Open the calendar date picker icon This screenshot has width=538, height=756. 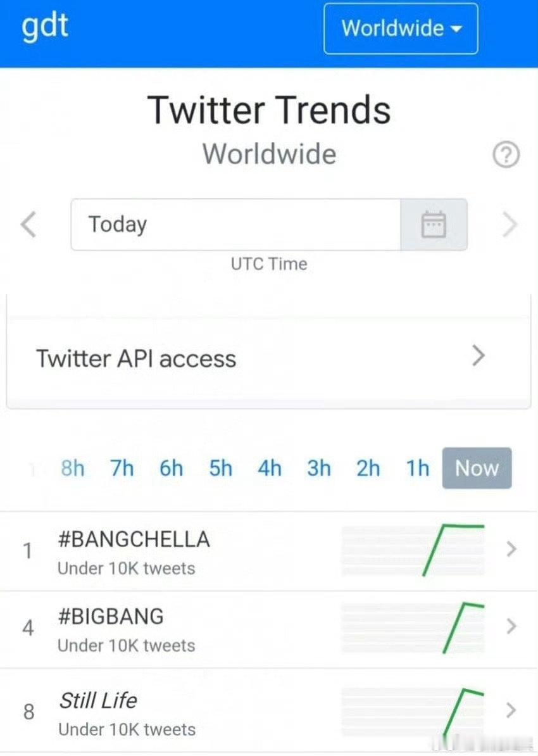434,225
